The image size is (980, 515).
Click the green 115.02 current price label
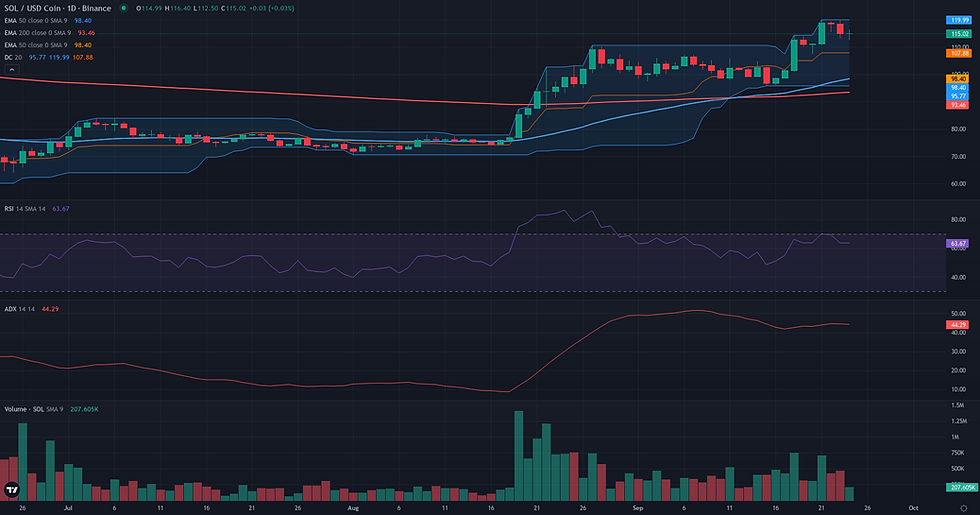[x=959, y=34]
